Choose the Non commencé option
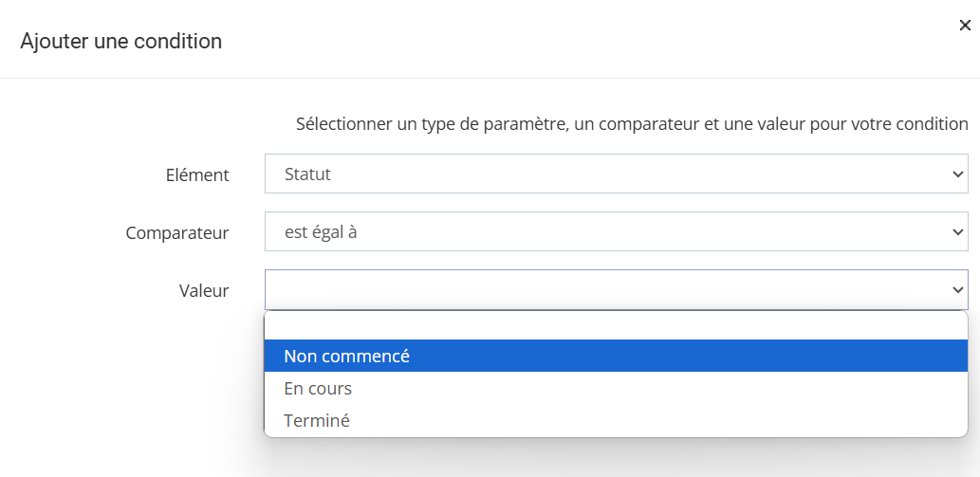The image size is (980, 477). (x=346, y=357)
